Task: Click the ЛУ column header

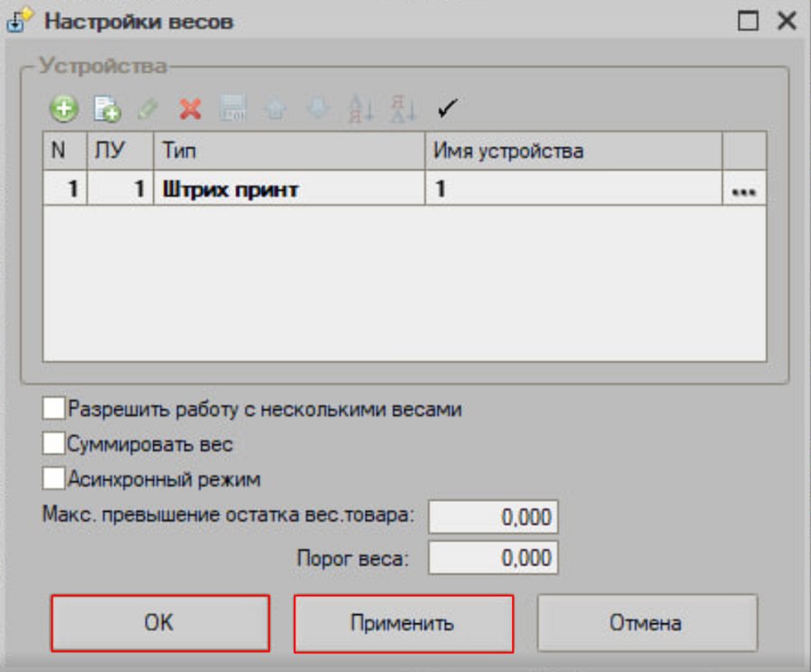Action: click(121, 150)
